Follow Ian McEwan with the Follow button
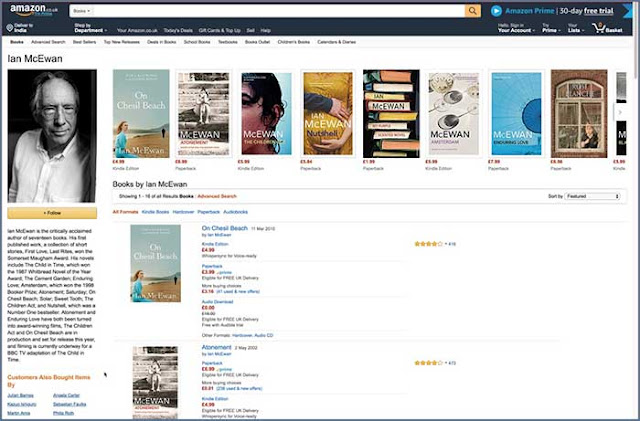Viewport: 640px width, 421px height. coord(52,213)
